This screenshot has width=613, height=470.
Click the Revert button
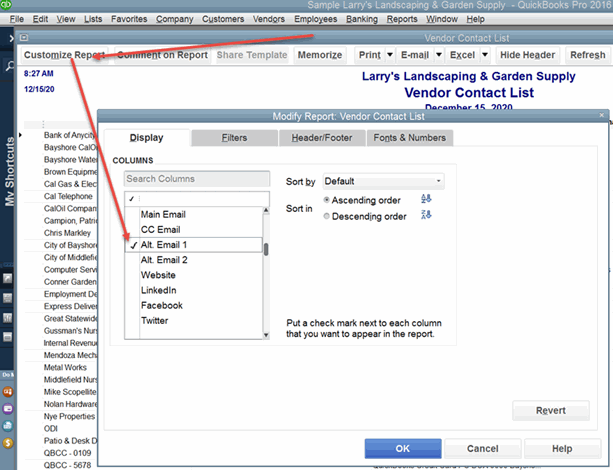click(550, 410)
